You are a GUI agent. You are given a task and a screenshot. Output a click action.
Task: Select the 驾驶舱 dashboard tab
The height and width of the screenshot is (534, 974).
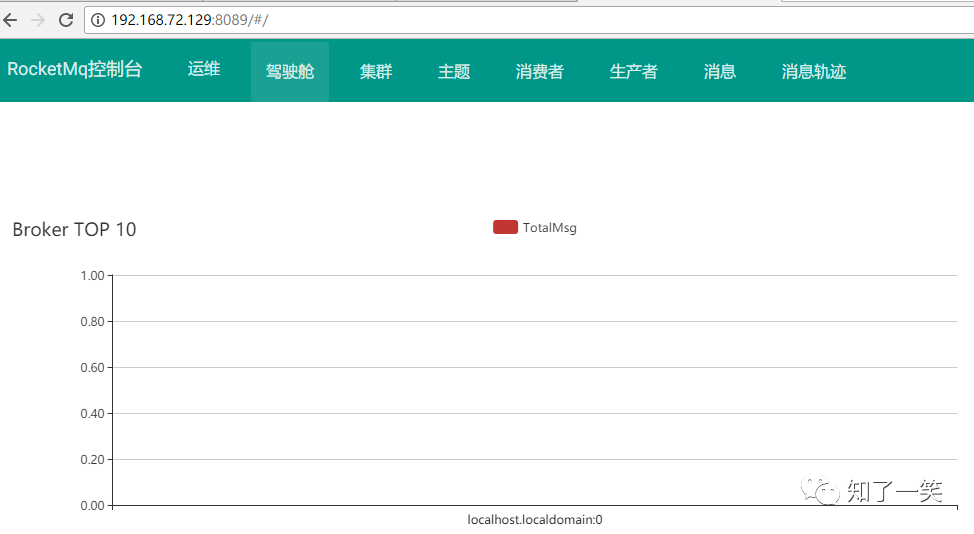click(x=290, y=71)
